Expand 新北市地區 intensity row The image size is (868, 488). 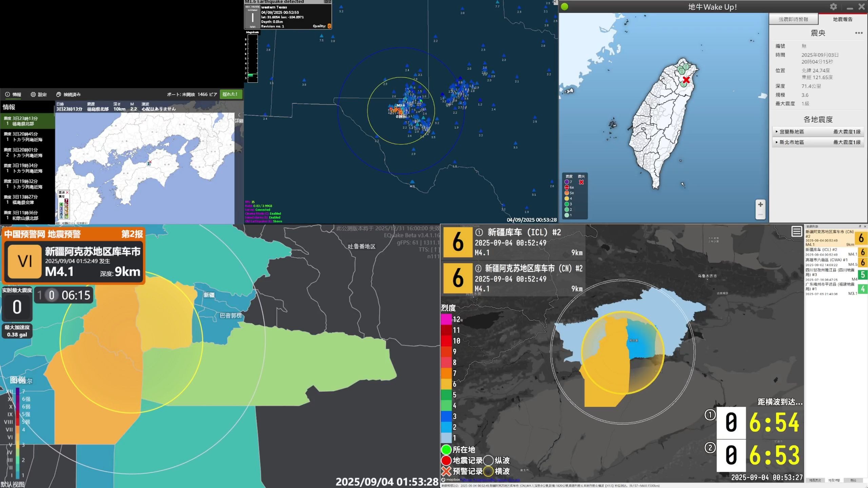pyautogui.click(x=818, y=142)
